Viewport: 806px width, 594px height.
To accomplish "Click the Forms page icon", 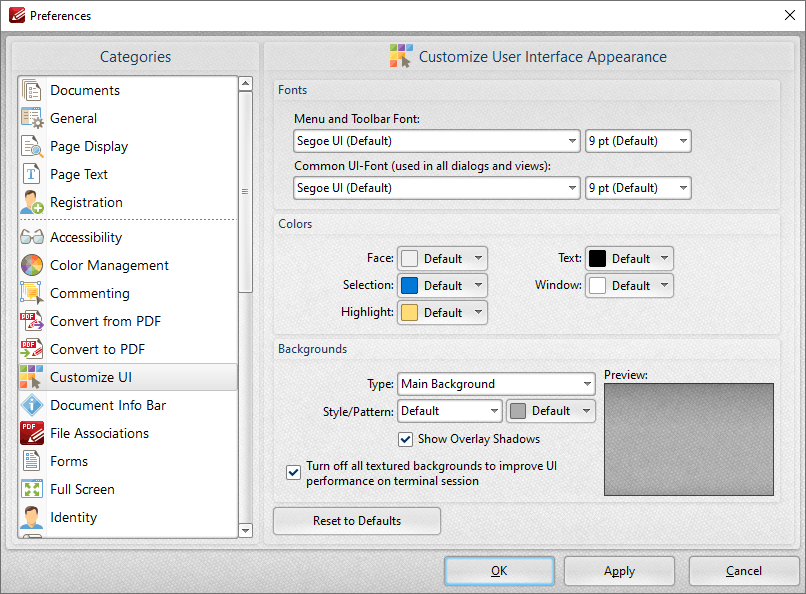I will point(32,461).
